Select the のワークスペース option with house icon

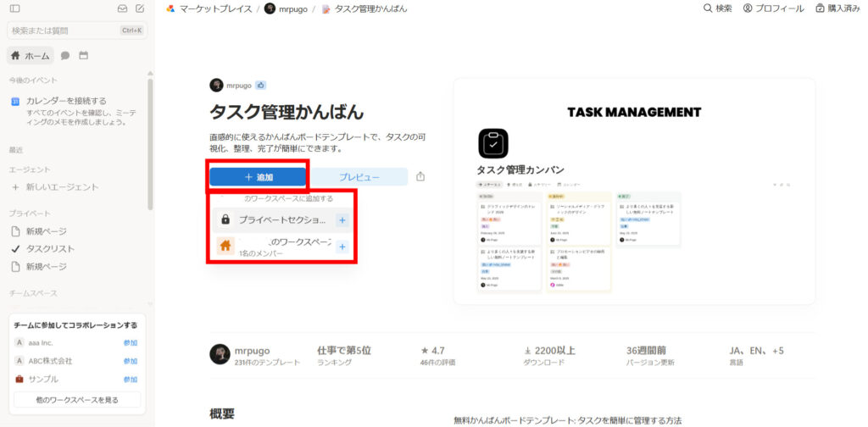282,247
